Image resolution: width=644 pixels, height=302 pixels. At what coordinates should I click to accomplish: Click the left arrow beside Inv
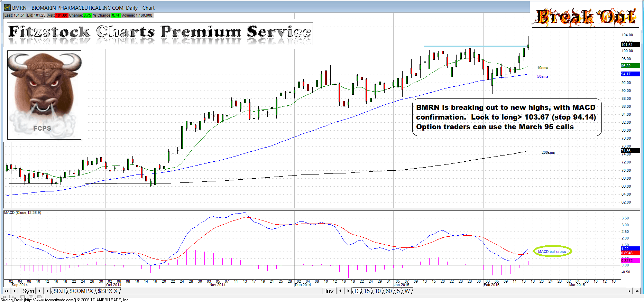coord(340,291)
